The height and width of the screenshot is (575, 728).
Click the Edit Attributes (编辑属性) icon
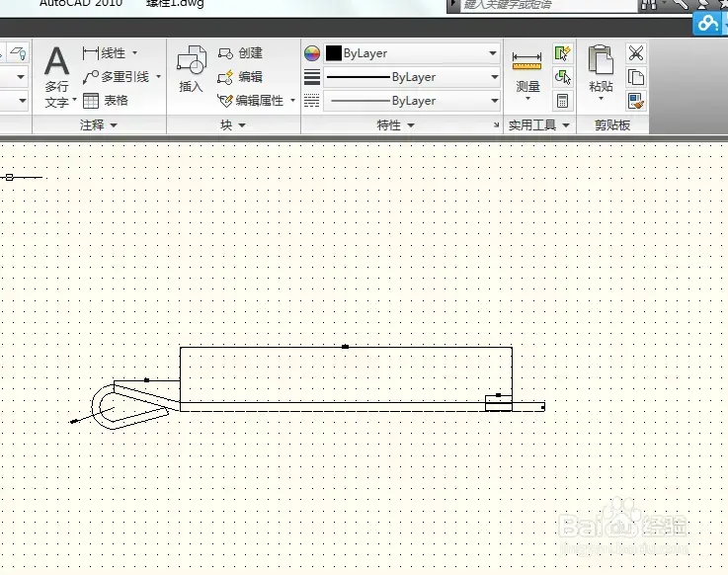pyautogui.click(x=225, y=101)
